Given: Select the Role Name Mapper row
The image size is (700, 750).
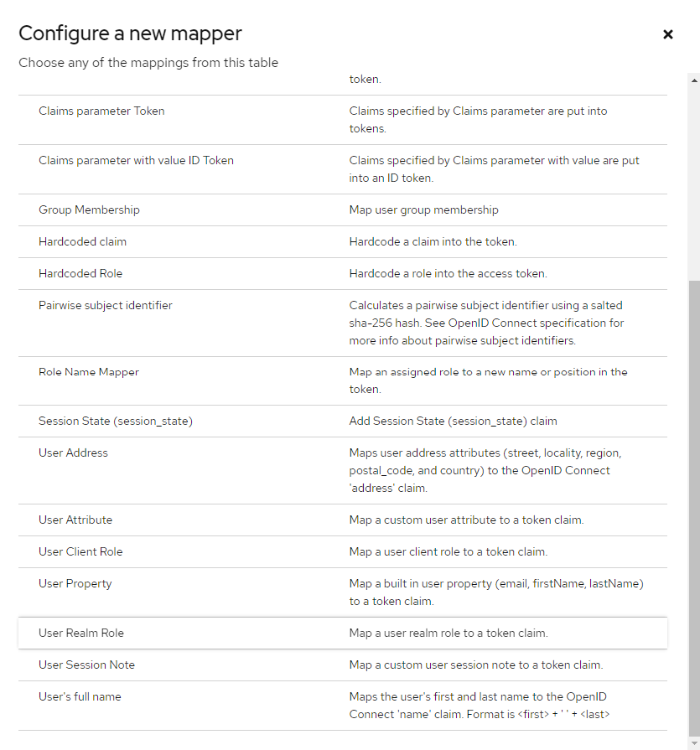Looking at the screenshot, I should point(89,372).
